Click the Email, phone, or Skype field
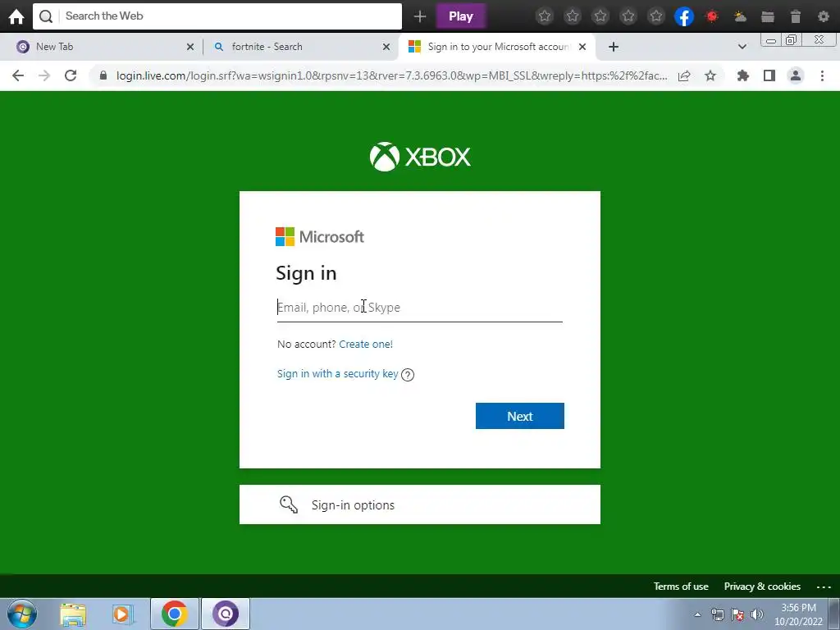The width and height of the screenshot is (840, 630). (x=419, y=308)
